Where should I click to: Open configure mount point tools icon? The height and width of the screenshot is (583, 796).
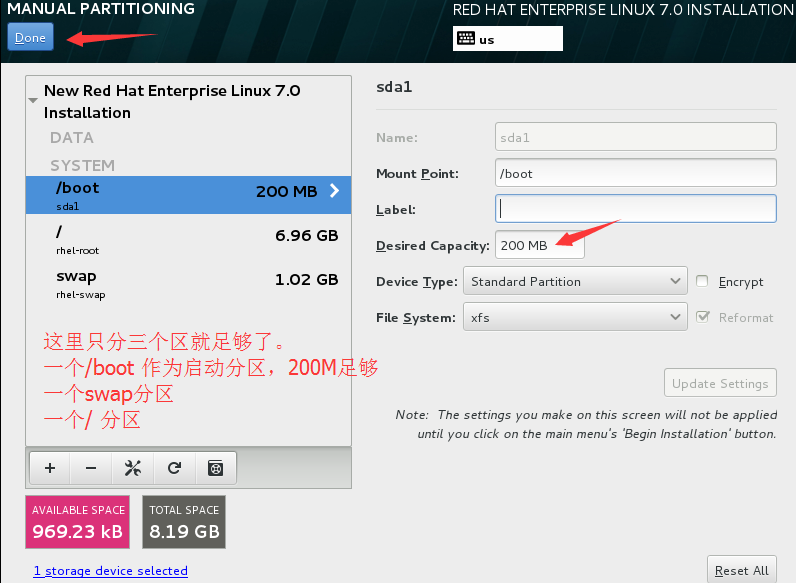[x=133, y=468]
